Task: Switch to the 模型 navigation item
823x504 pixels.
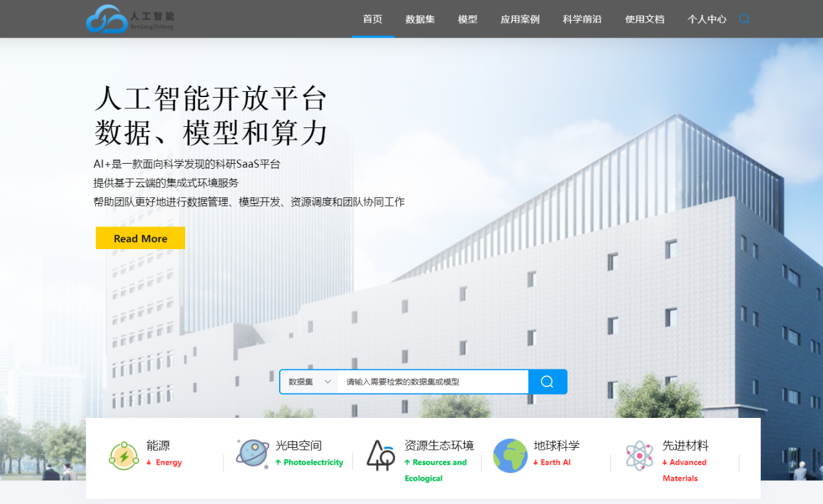Action: click(468, 19)
